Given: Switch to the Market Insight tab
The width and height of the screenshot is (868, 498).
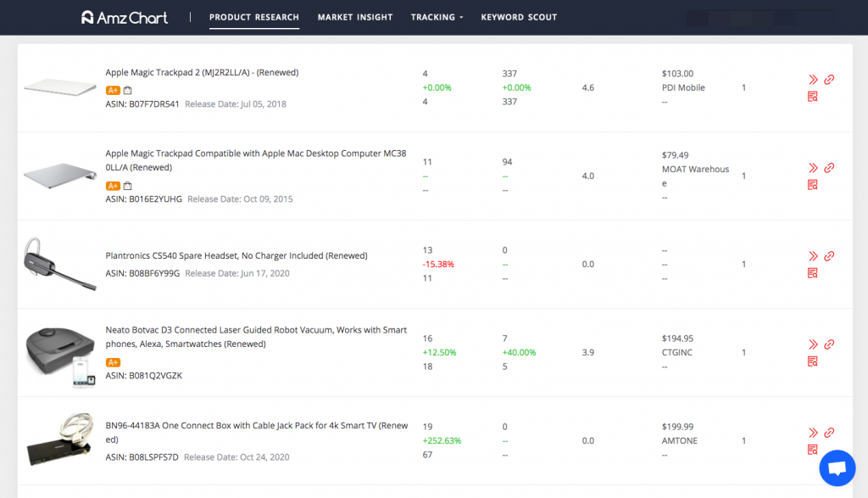Looking at the screenshot, I should pos(355,17).
